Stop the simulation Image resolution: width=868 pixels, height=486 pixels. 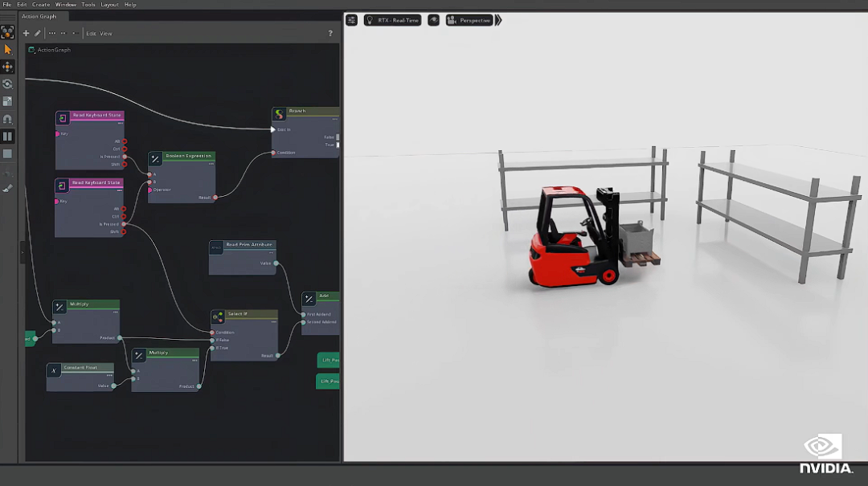coord(8,154)
